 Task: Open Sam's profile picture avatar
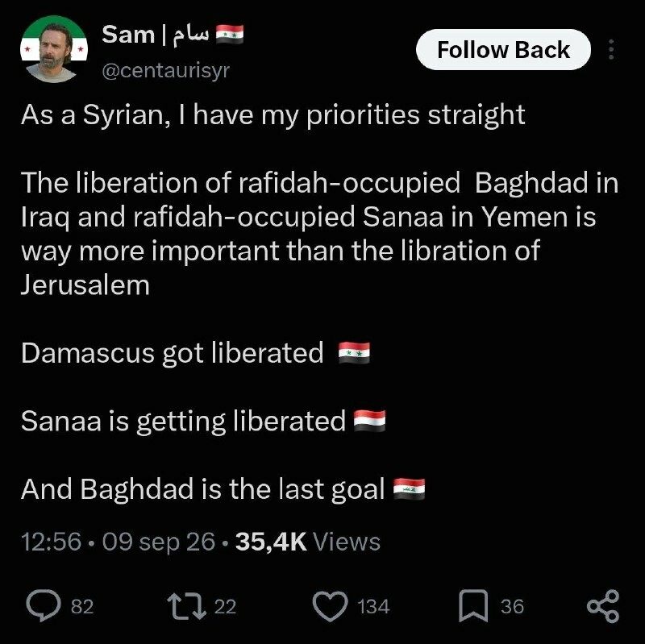tap(54, 49)
